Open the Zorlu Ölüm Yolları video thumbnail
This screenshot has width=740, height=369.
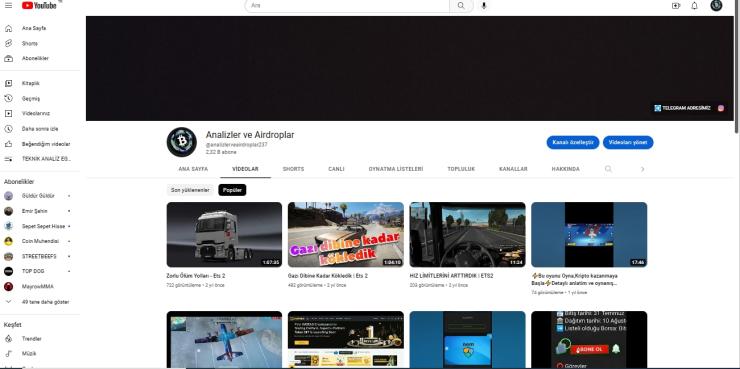[x=224, y=235]
